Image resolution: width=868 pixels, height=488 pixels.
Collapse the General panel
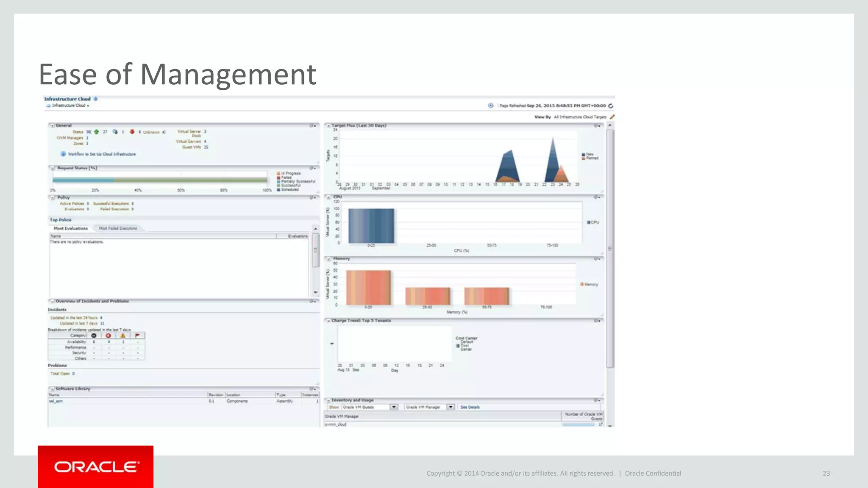[x=52, y=125]
